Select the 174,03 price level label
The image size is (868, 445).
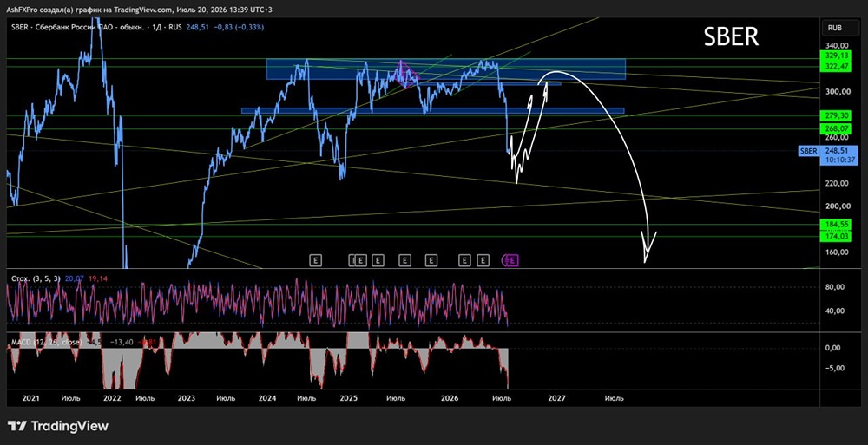click(837, 236)
